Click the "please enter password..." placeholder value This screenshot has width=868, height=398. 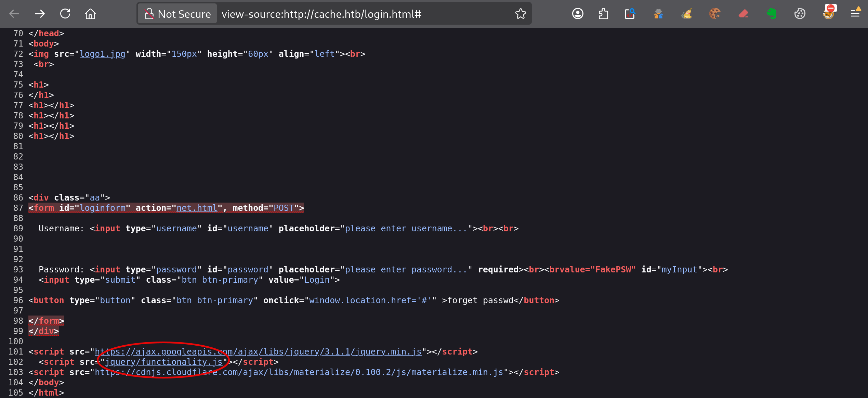[x=406, y=270]
